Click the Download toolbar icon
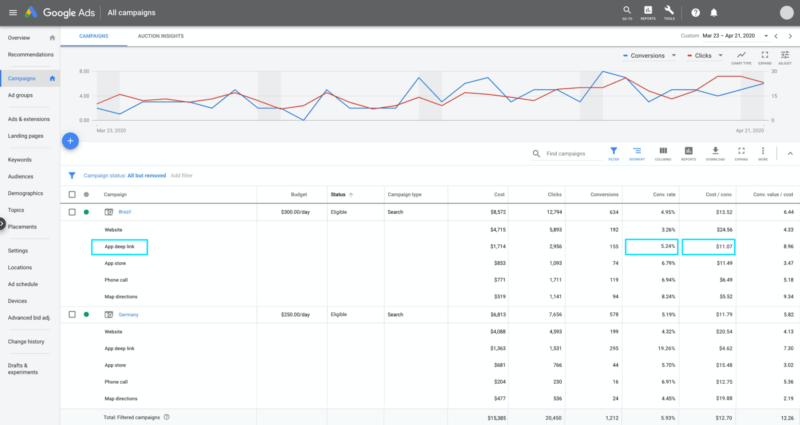Image resolution: width=800 pixels, height=425 pixels. pyautogui.click(x=715, y=153)
